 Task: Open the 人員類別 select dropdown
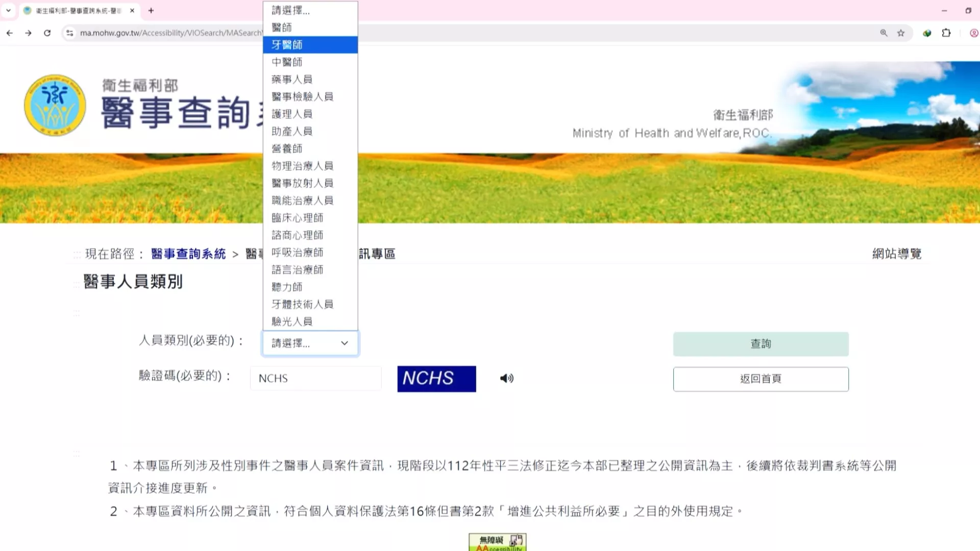click(310, 343)
